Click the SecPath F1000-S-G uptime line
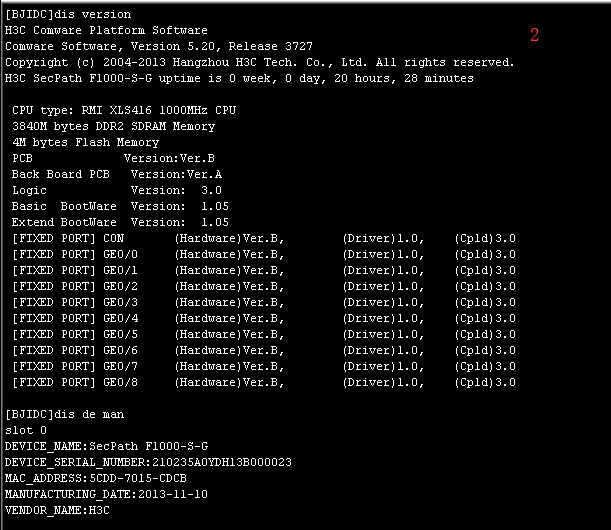The image size is (611, 530). pyautogui.click(x=239, y=78)
